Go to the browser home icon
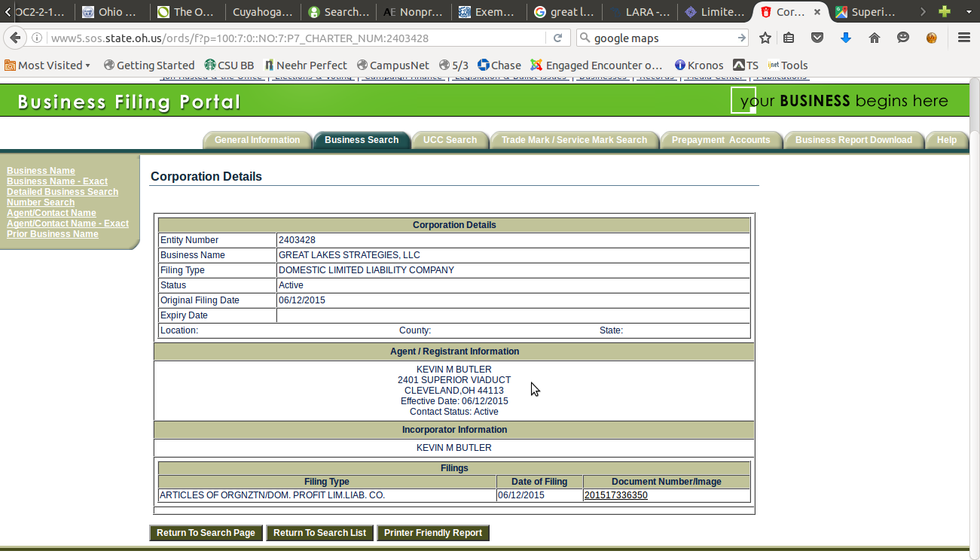980x560 pixels. pyautogui.click(x=875, y=38)
